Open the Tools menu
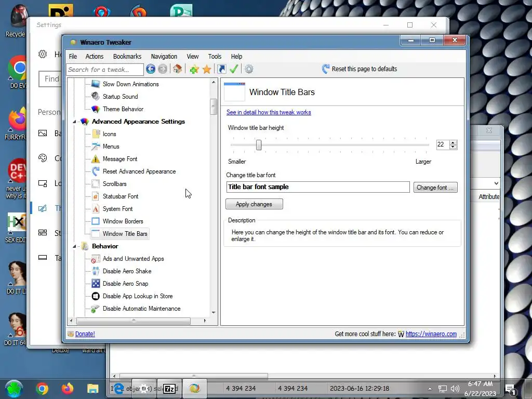Image resolution: width=532 pixels, height=399 pixels. click(x=215, y=56)
